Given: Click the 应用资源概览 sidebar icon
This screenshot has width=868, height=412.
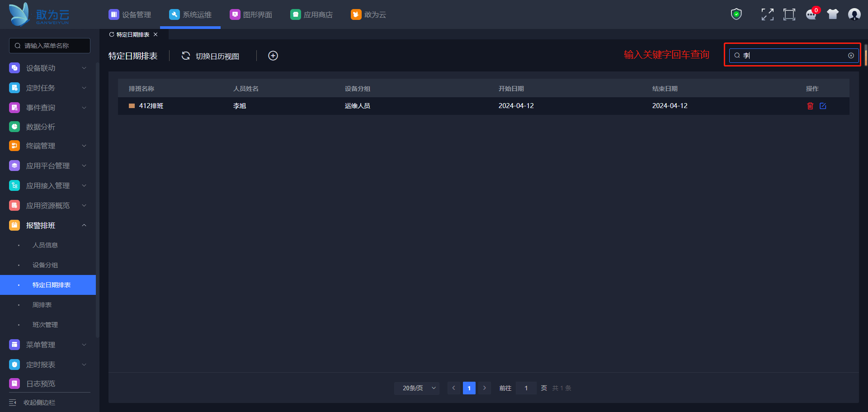Looking at the screenshot, I should click(x=14, y=205).
